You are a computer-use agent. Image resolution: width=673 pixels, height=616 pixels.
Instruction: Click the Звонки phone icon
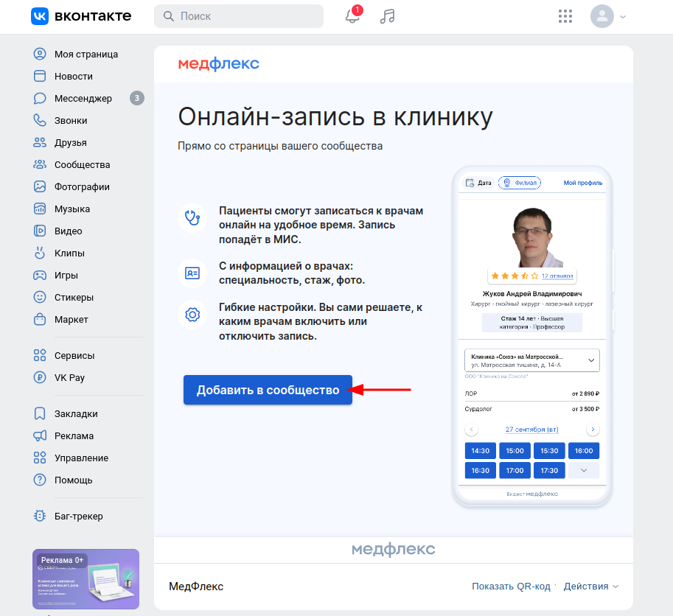[x=40, y=120]
